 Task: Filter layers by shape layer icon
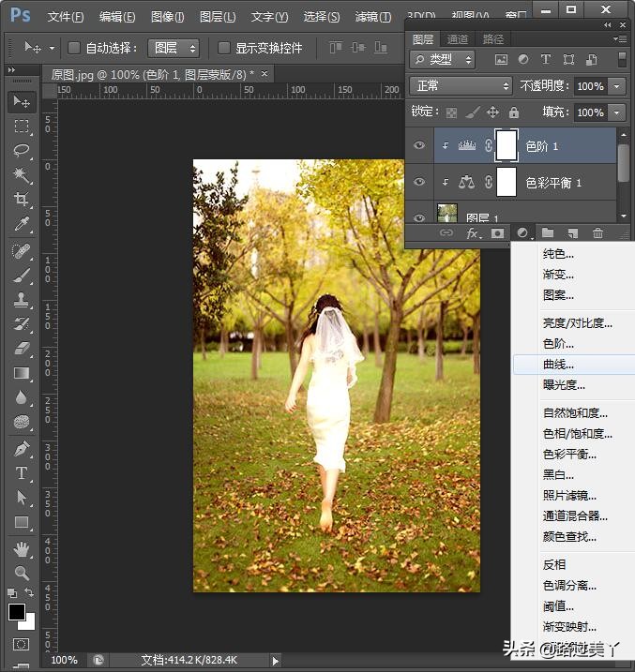(568, 59)
